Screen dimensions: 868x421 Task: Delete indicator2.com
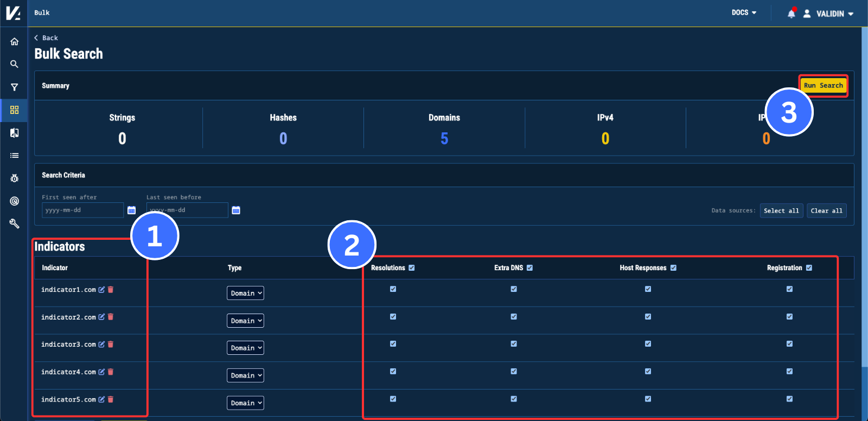[x=111, y=317]
